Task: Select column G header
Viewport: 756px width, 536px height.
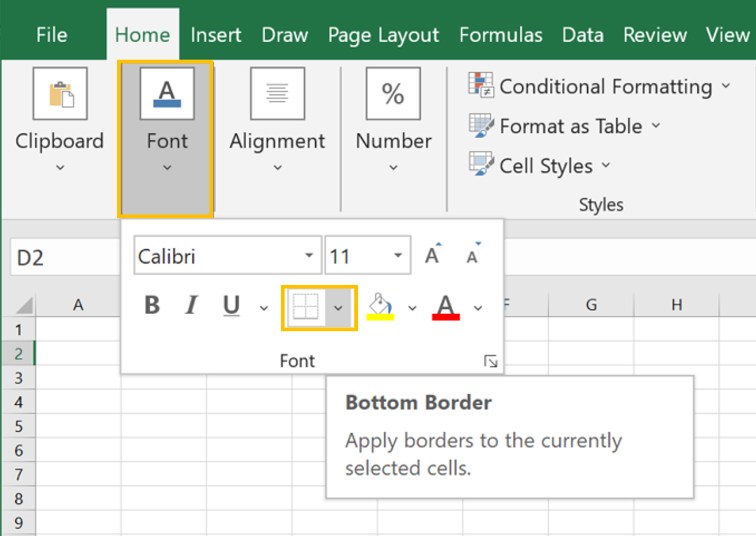Action: 591,305
